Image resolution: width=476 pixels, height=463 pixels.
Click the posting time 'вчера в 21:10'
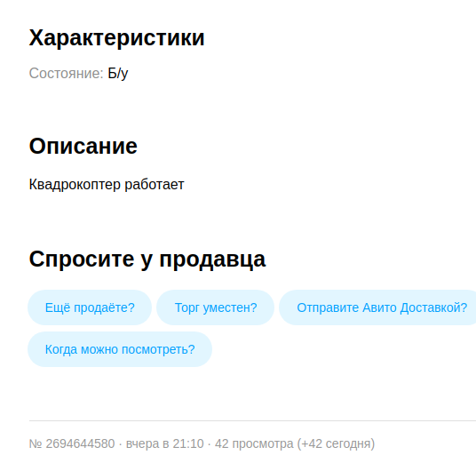click(165, 443)
